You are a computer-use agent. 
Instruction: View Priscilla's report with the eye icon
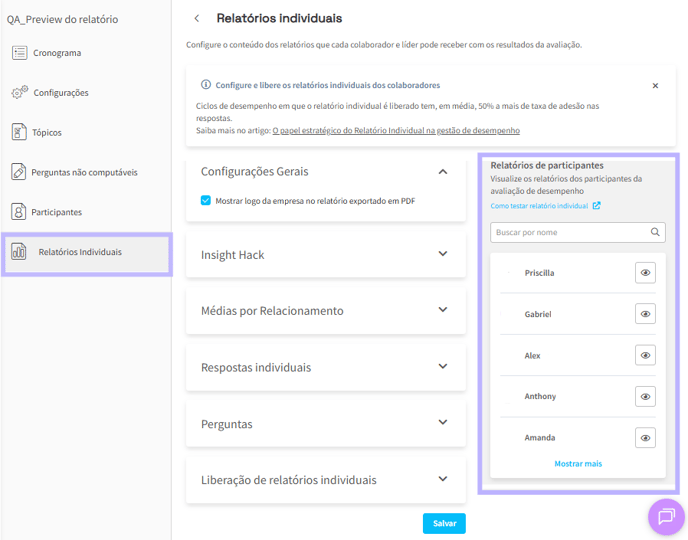[645, 273]
